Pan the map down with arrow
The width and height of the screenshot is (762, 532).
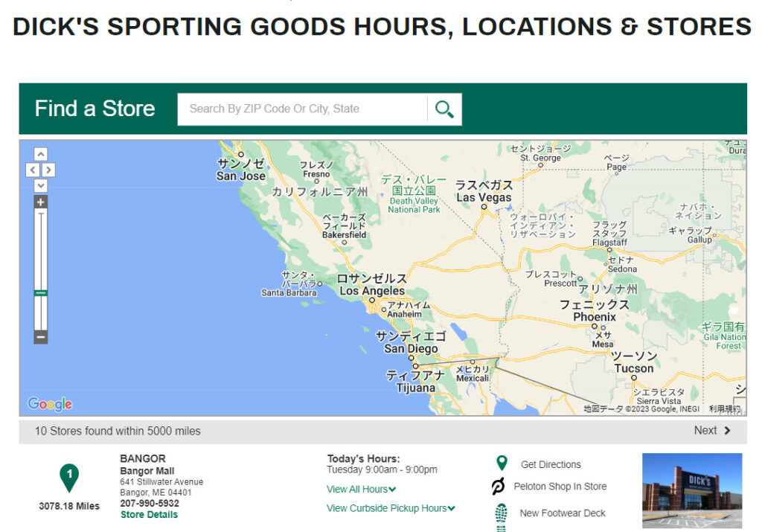coord(41,185)
